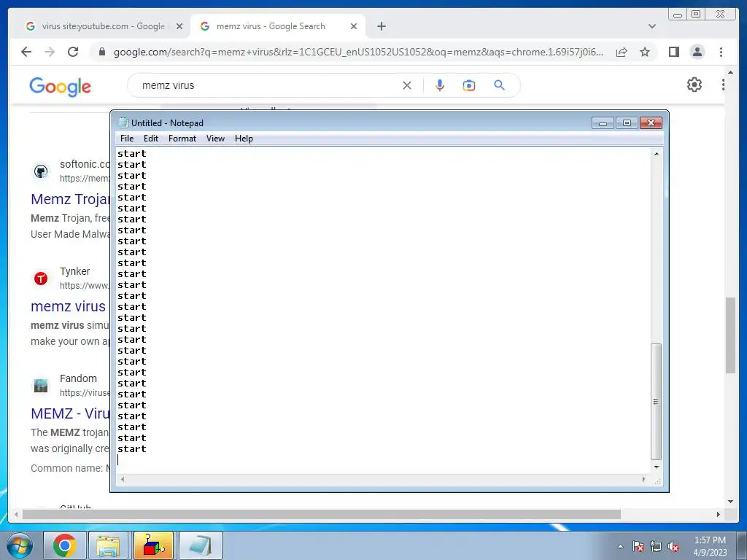The height and width of the screenshot is (560, 747).
Task: Click Chrome icon in taskbar
Action: point(65,545)
